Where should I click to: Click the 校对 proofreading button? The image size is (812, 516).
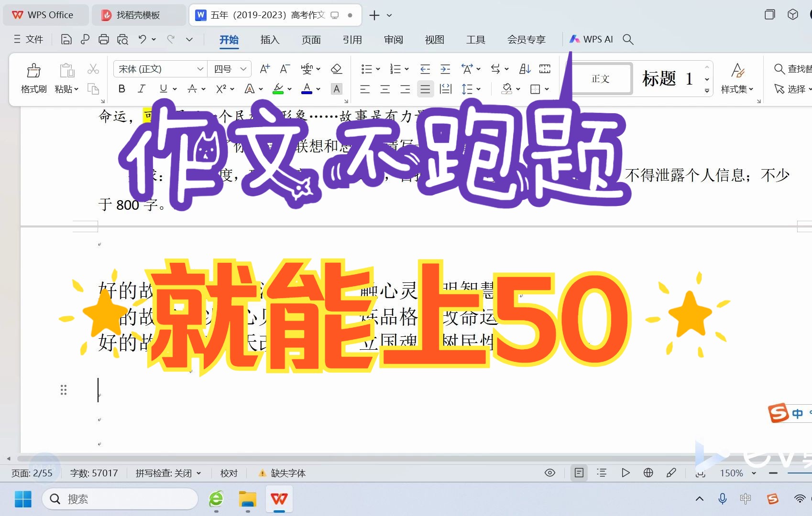click(229, 473)
